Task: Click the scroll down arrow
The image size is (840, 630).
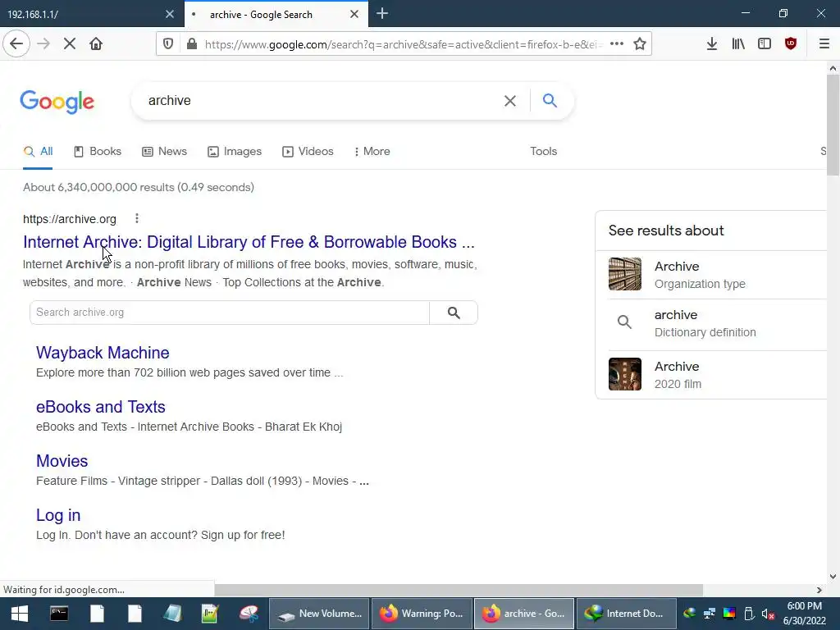Action: [833, 577]
